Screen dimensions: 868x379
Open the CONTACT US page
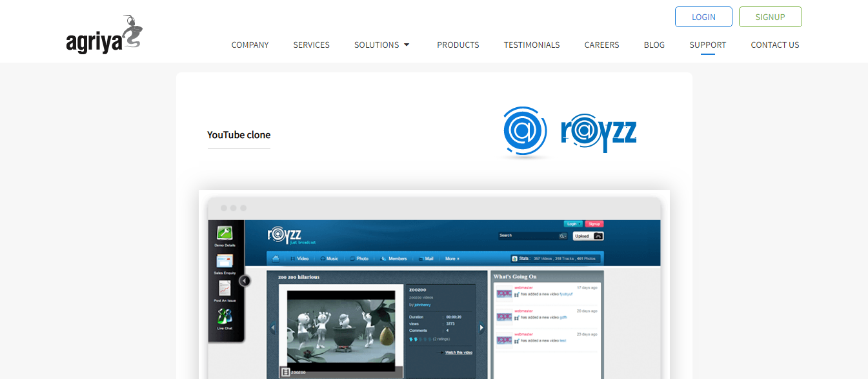(x=774, y=45)
